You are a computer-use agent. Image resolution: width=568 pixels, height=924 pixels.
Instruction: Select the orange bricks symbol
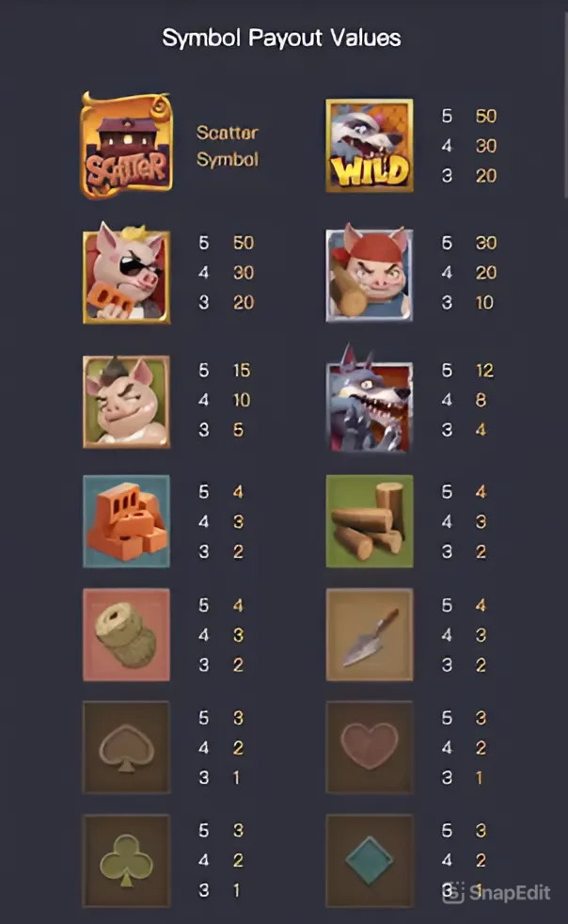[x=127, y=521]
